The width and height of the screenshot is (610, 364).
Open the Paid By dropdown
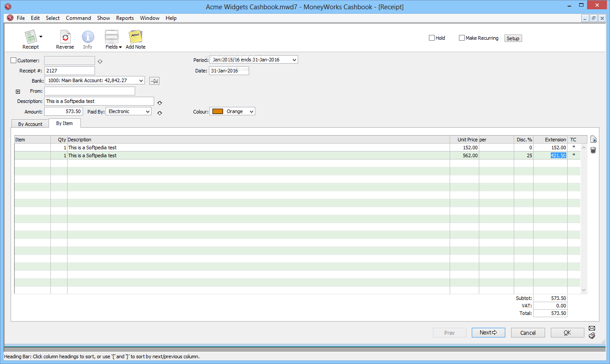click(x=129, y=111)
